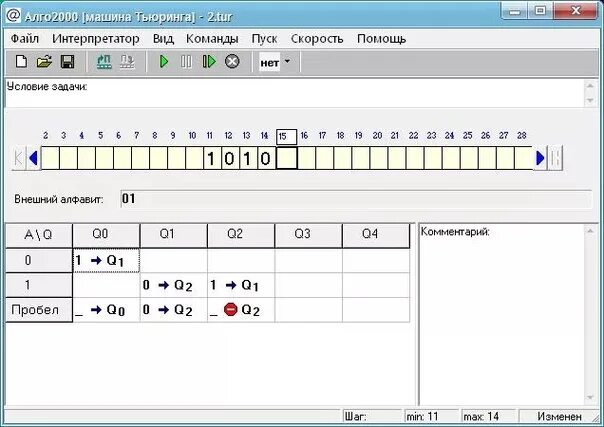The width and height of the screenshot is (604, 427).
Task: Open the Скорость menu
Action: 317,39
